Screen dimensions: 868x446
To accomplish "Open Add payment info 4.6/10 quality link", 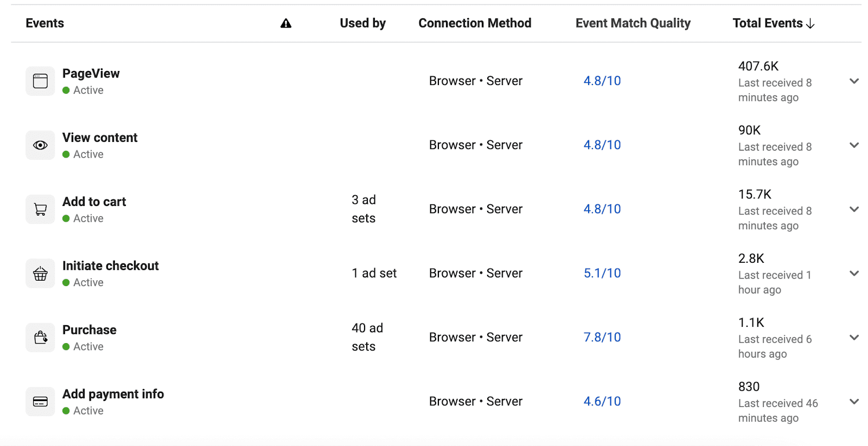I will click(602, 401).
